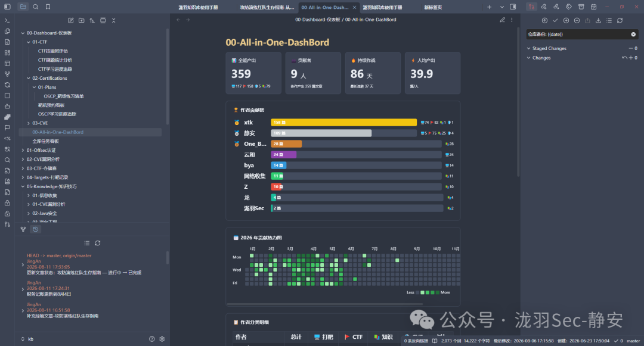The width and height of the screenshot is (644, 346).
Task: Open the 全库任务看板 note
Action: click(45, 141)
